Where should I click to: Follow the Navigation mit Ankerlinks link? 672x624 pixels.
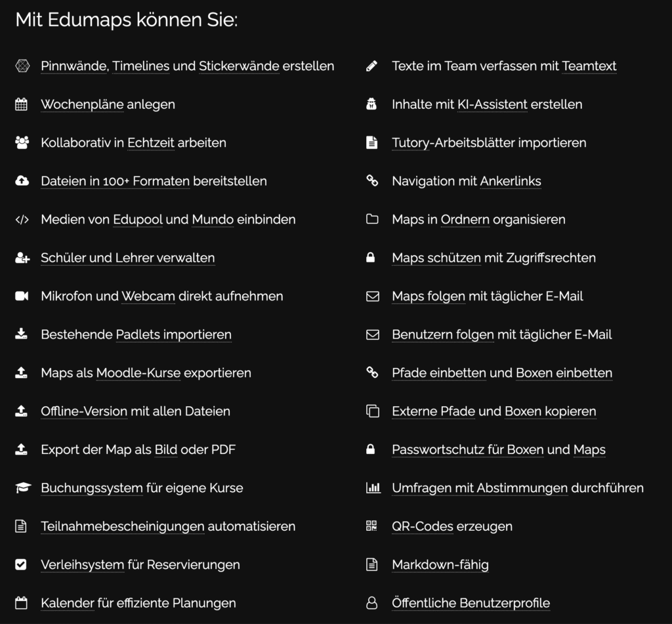coord(467,181)
